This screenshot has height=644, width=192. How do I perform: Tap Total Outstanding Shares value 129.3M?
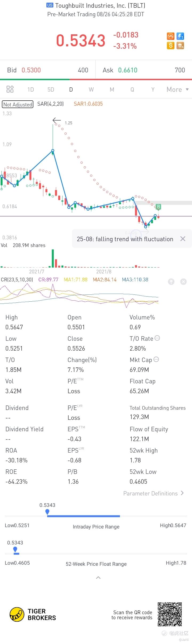[139, 417]
